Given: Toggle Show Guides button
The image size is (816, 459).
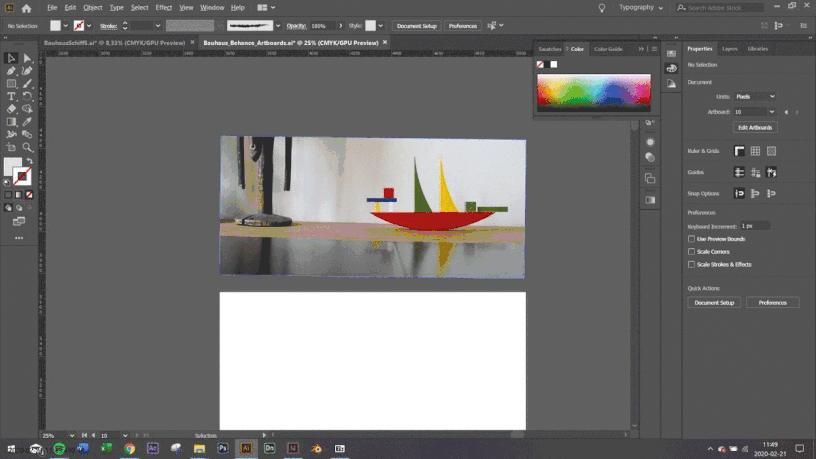Looking at the screenshot, I should [739, 172].
